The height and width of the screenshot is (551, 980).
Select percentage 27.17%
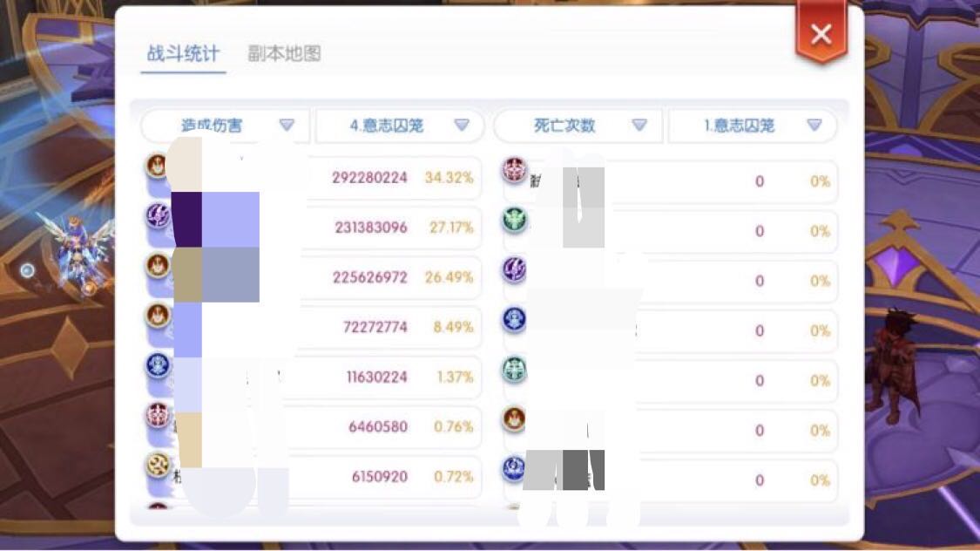(x=451, y=228)
